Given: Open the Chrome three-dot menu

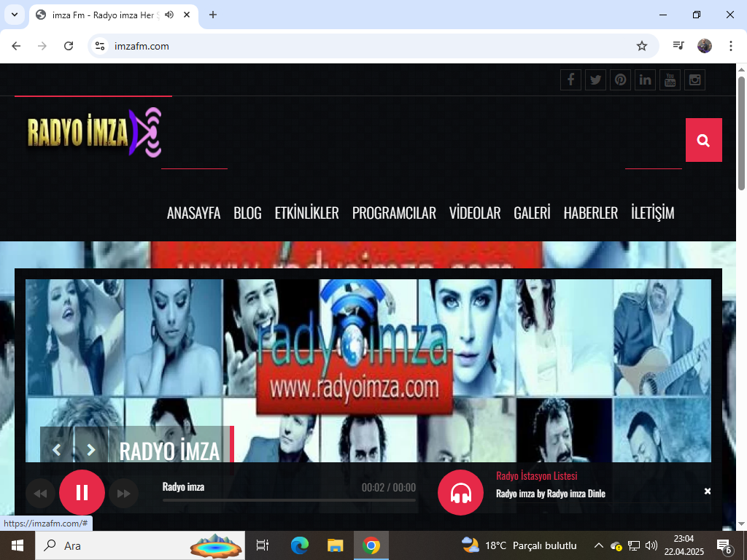Looking at the screenshot, I should (731, 46).
